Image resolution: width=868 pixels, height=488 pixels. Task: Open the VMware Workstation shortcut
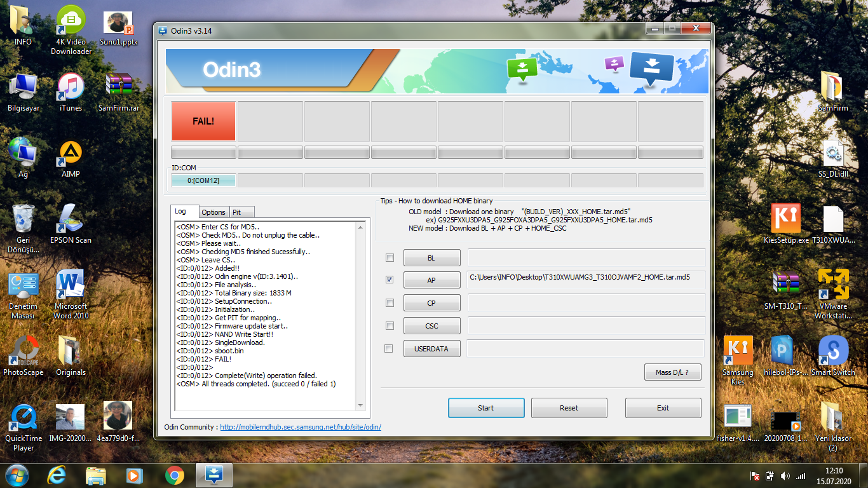833,295
